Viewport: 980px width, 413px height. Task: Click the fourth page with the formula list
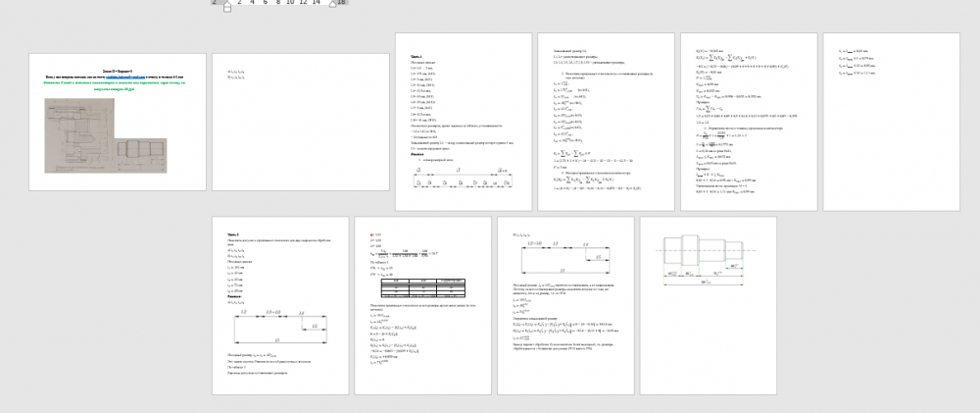click(606, 121)
